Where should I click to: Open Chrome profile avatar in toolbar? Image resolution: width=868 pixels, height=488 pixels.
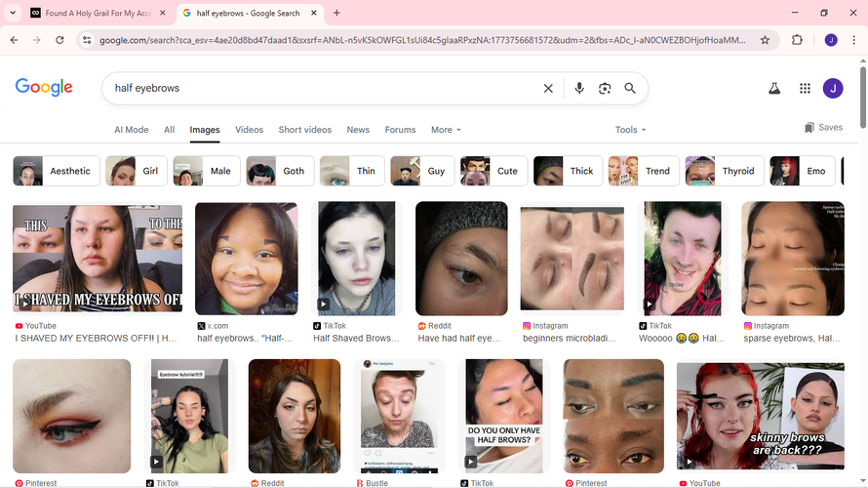pos(831,40)
